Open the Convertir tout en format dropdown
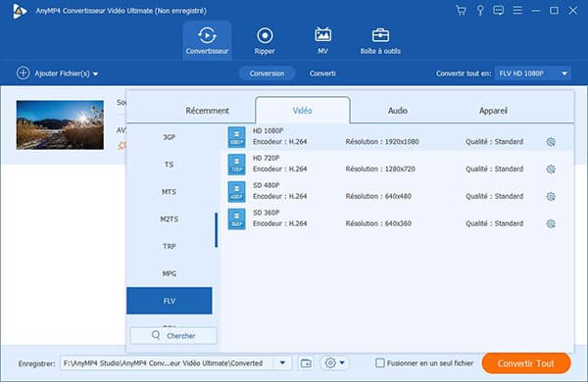Screen dimensions: 588x382 point(533,73)
